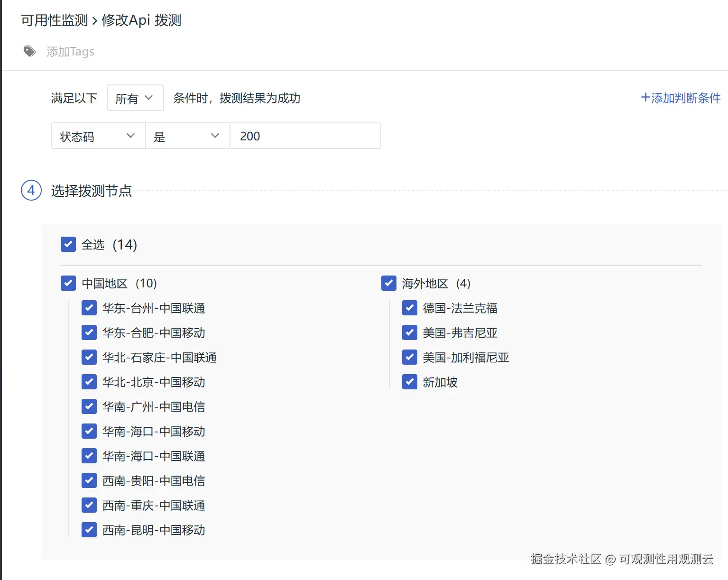Toggle the 全选 (14) checkbox

[68, 244]
